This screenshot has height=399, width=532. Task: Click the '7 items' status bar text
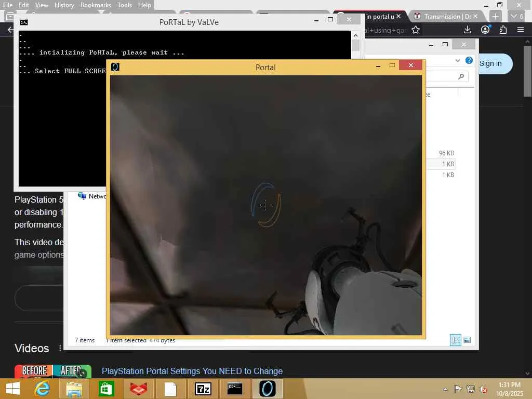point(85,340)
